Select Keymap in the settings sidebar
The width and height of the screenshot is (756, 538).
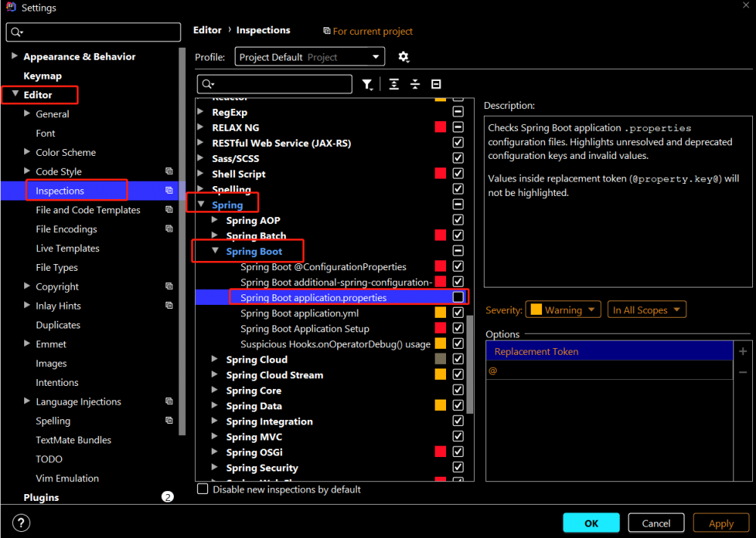pyautogui.click(x=42, y=76)
